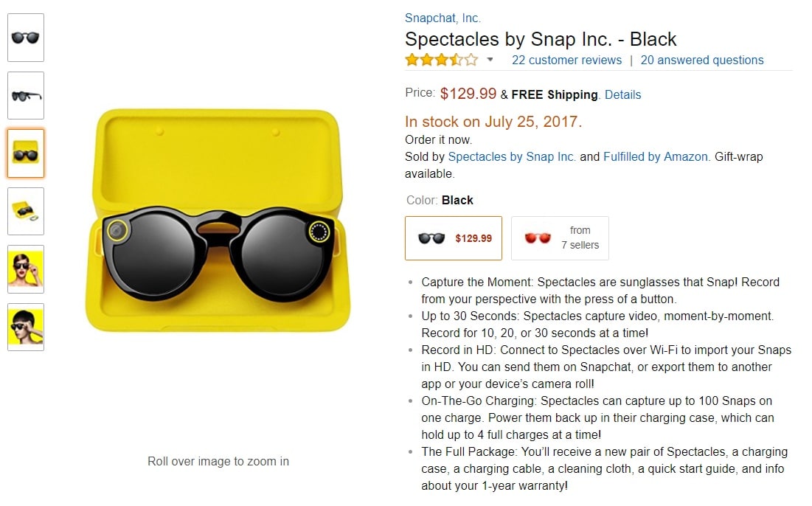Image resolution: width=812 pixels, height=506 pixels.
Task: Click the main product image of Spectacles
Action: point(218,221)
